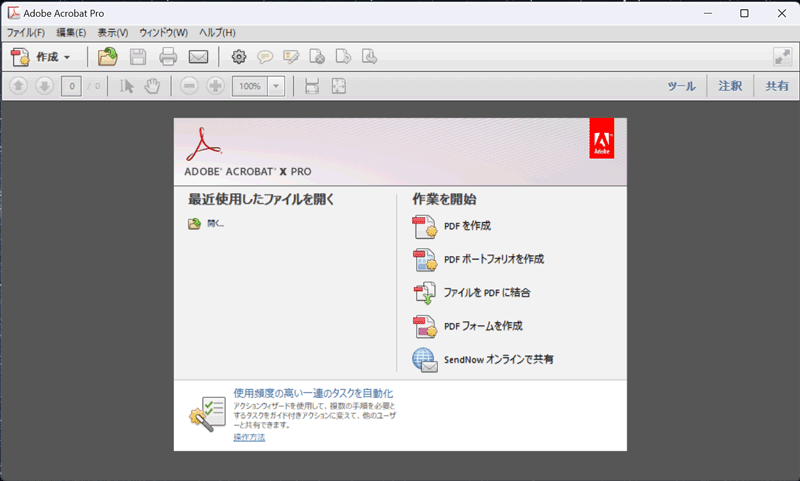Click PDF ポートフォリオを作成 link

tap(494, 259)
